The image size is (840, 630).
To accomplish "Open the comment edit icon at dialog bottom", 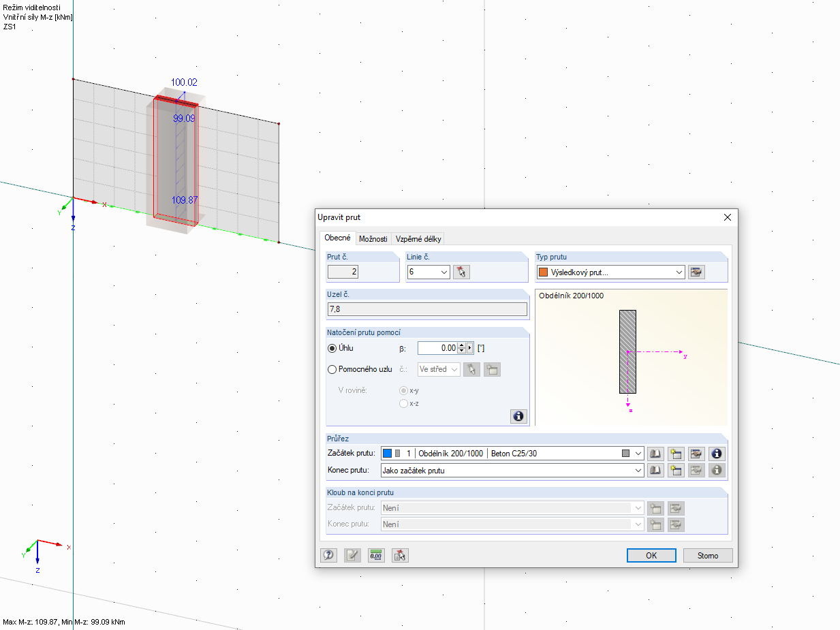I will (x=352, y=555).
